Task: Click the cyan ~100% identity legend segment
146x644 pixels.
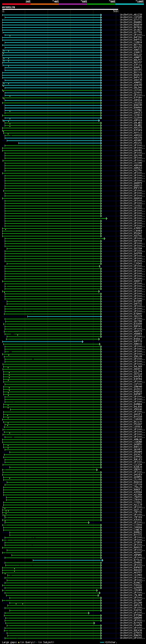Action: tap(130, 4)
